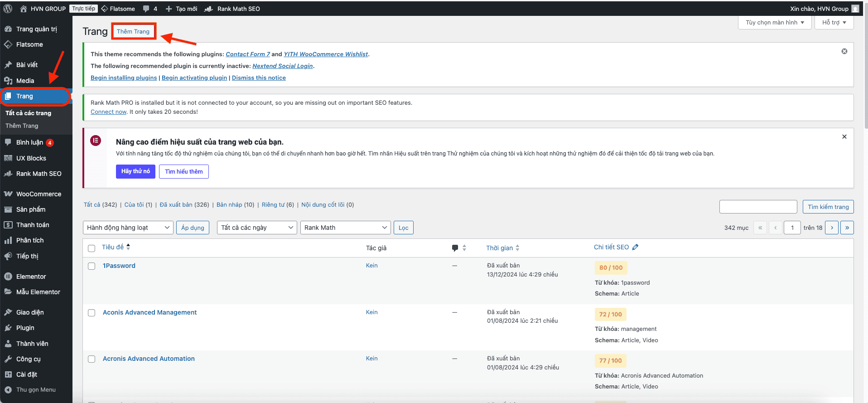Jump to last page of results

tap(847, 228)
